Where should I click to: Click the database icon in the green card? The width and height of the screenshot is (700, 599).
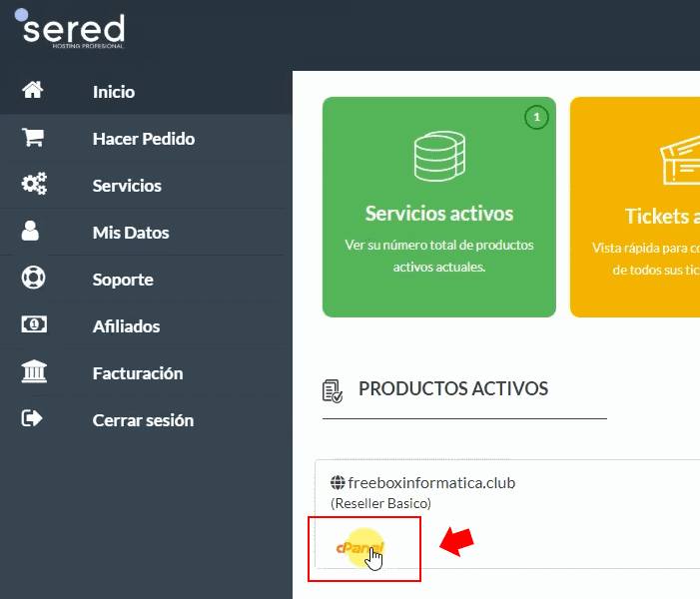click(439, 157)
